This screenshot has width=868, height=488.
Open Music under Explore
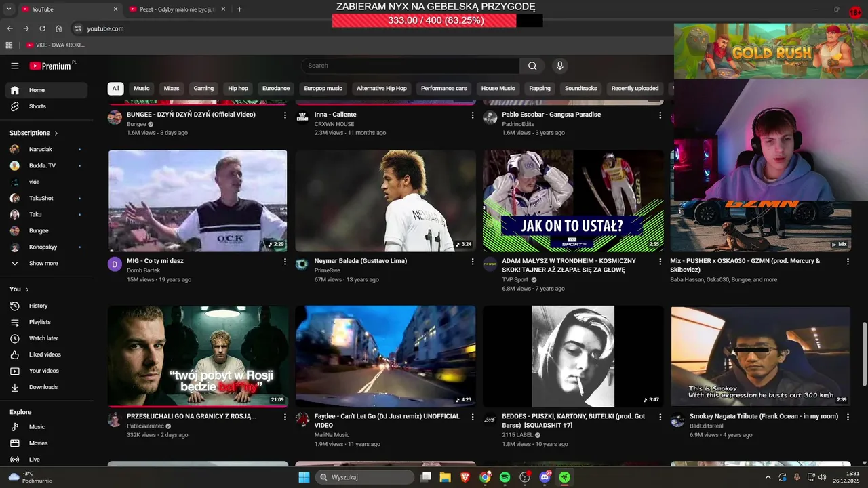pyautogui.click(x=46, y=427)
